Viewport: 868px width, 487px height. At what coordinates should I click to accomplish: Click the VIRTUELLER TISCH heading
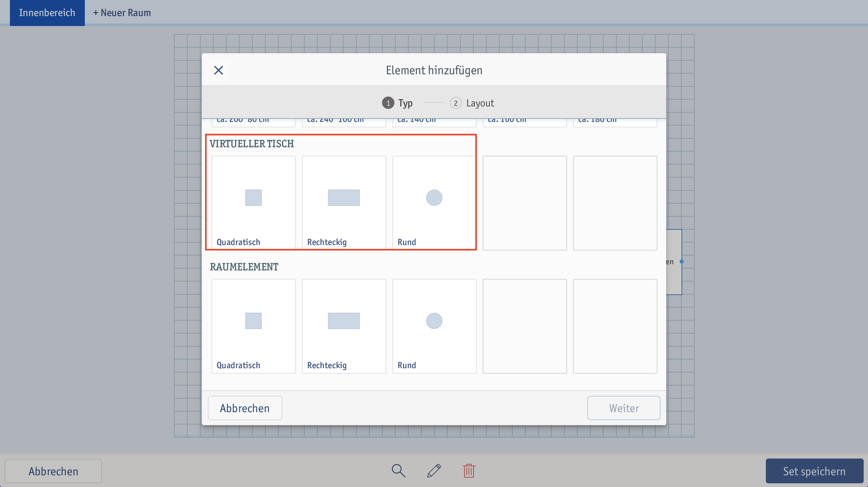click(x=252, y=144)
